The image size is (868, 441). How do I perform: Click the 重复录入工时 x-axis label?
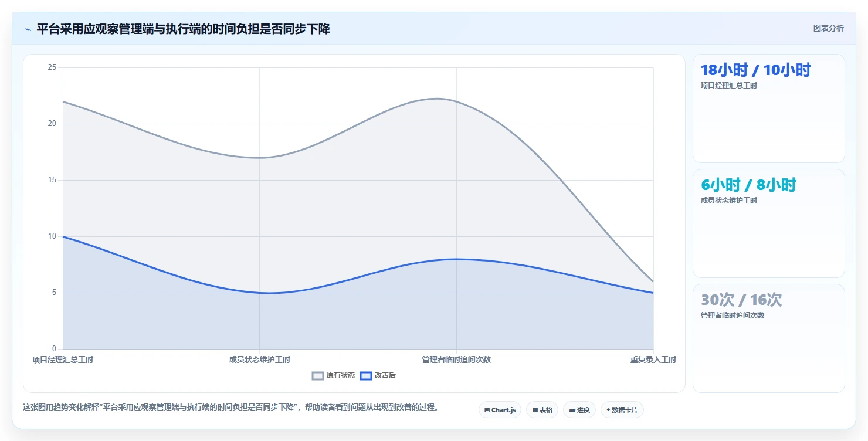point(653,359)
